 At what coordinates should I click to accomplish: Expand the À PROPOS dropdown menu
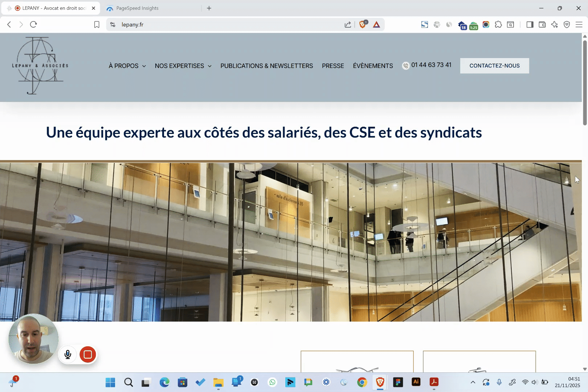[127, 66]
